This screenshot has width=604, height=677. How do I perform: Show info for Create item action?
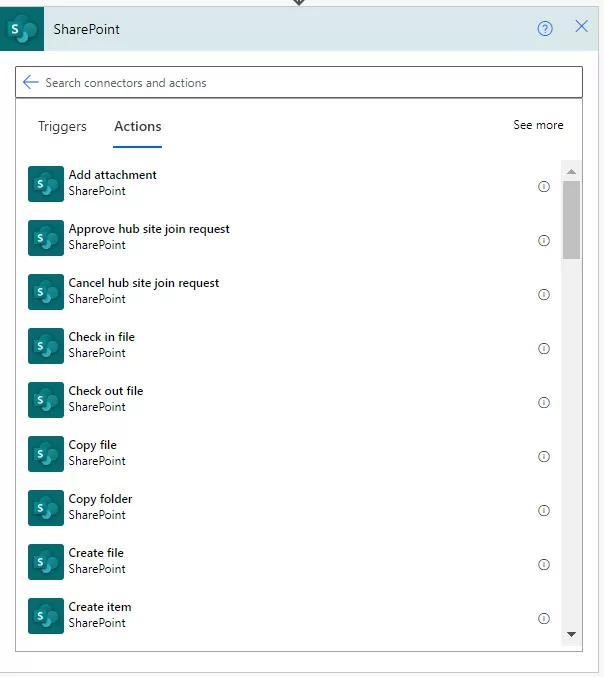tap(544, 618)
